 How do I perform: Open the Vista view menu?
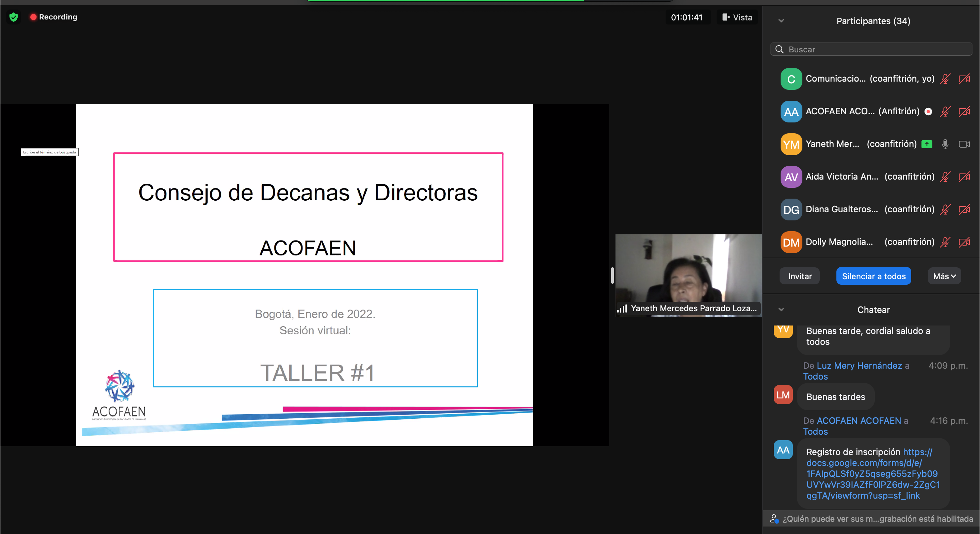[x=737, y=17]
